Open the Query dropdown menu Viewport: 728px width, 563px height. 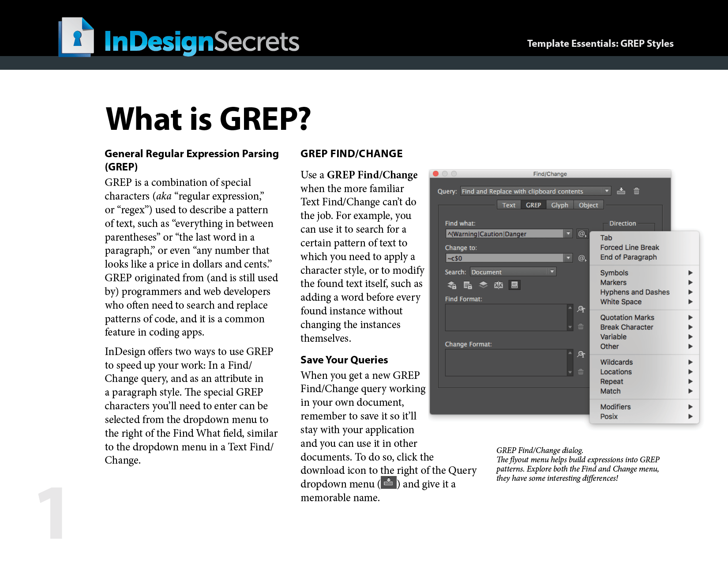607,191
